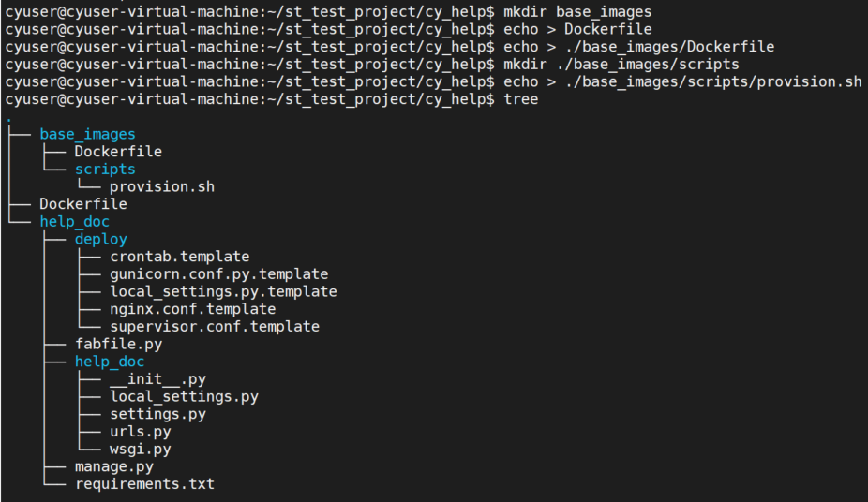Click the top-level help_doc directory
The image size is (868, 502).
point(75,222)
